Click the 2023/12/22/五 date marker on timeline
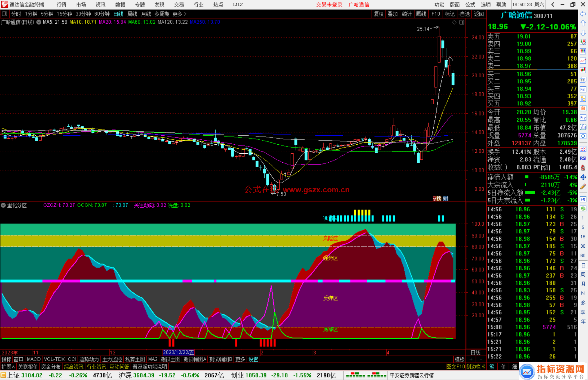Image resolution: width=588 pixels, height=380 pixels. tap(179, 352)
